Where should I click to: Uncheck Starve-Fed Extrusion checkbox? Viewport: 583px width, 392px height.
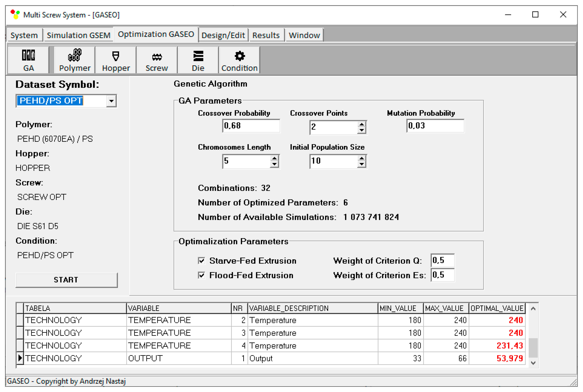pos(201,261)
